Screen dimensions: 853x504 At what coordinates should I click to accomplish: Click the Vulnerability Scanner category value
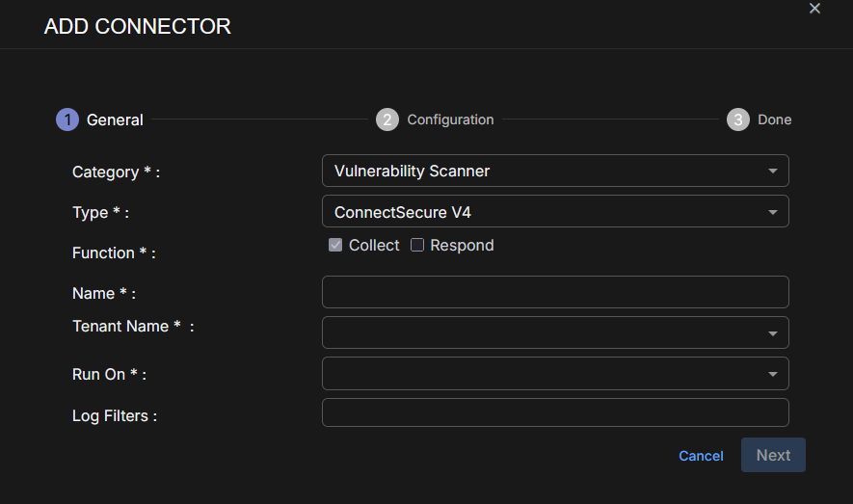pos(413,172)
